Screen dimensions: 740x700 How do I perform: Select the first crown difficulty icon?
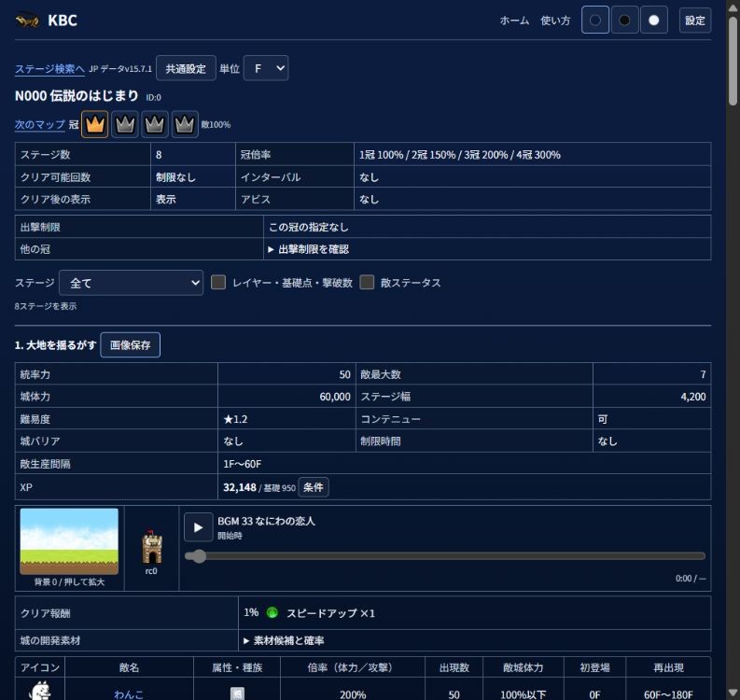(95, 125)
